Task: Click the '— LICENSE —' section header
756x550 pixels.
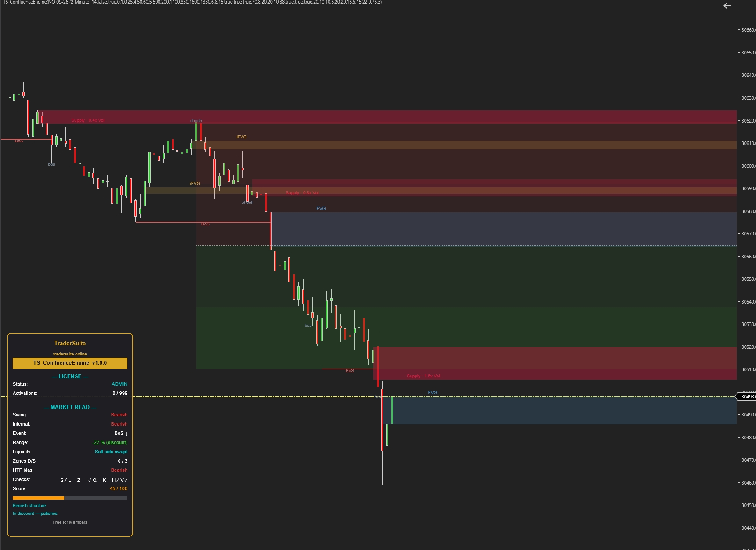Action: tap(70, 376)
